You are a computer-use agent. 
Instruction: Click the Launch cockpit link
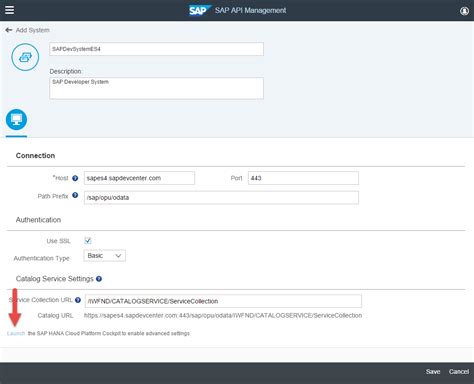16,333
